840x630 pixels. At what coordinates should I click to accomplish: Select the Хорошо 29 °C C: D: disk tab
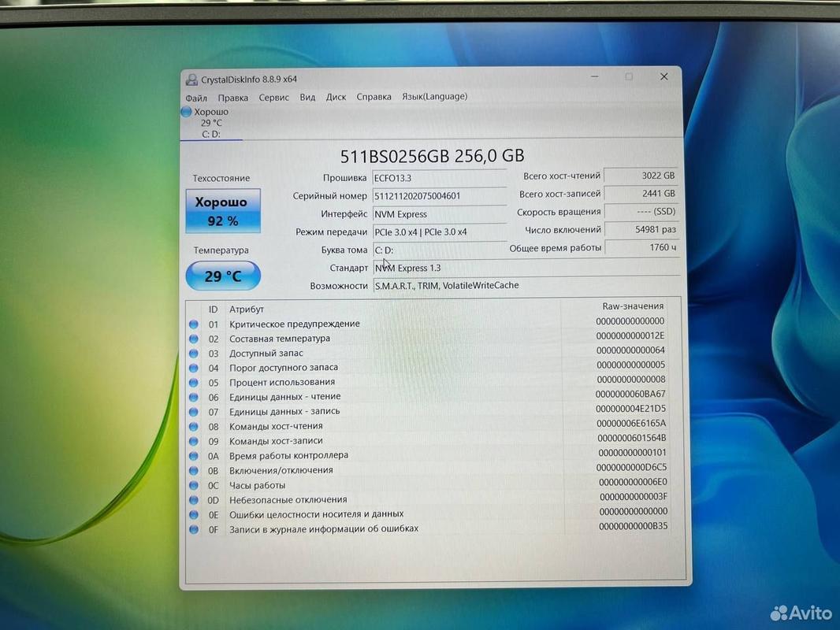[211, 123]
